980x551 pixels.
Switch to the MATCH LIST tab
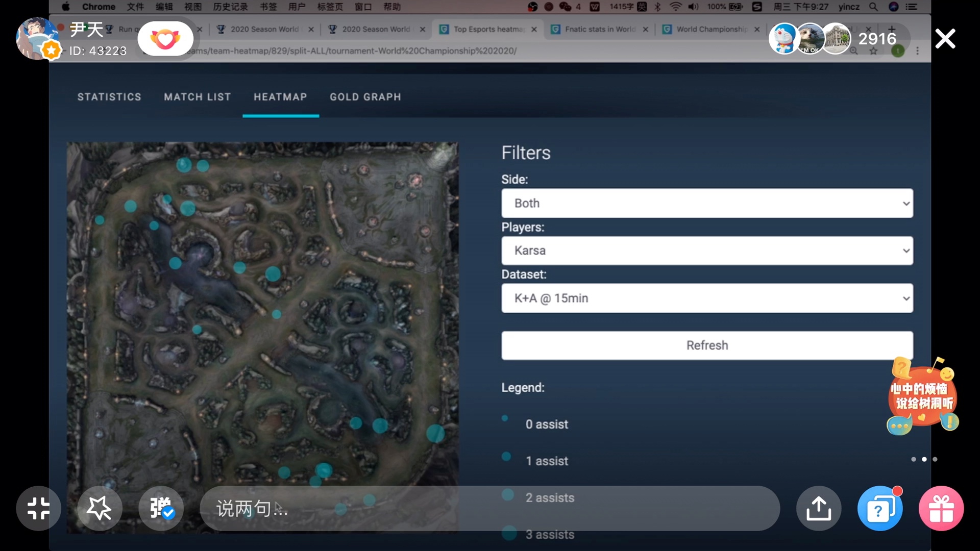197,96
